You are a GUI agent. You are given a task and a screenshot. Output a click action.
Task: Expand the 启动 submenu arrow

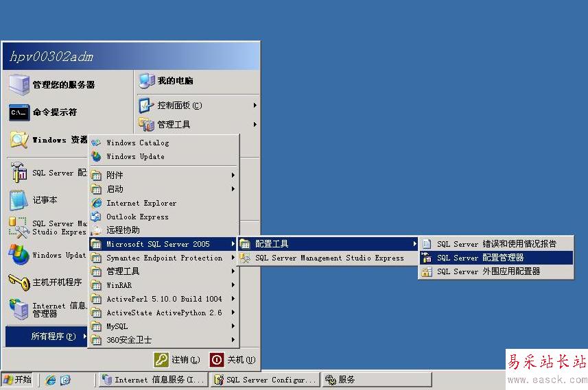coord(233,188)
